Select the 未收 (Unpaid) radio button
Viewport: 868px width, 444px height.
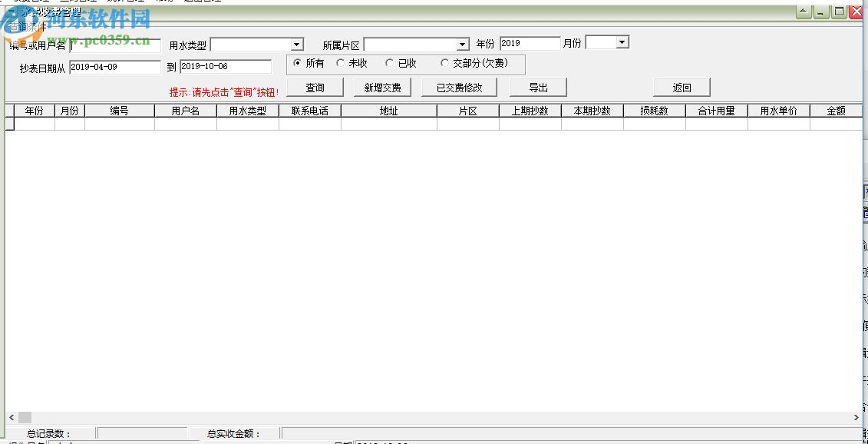click(340, 63)
